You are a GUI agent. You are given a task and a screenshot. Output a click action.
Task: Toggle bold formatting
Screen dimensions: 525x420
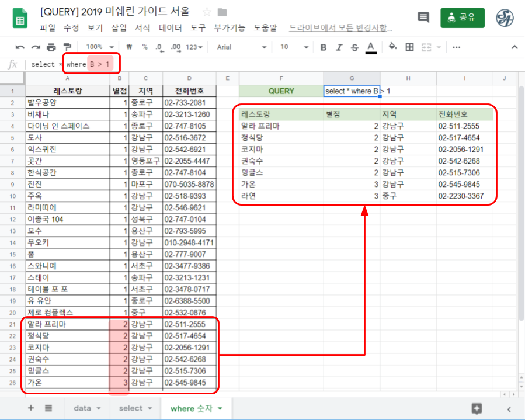pos(323,47)
